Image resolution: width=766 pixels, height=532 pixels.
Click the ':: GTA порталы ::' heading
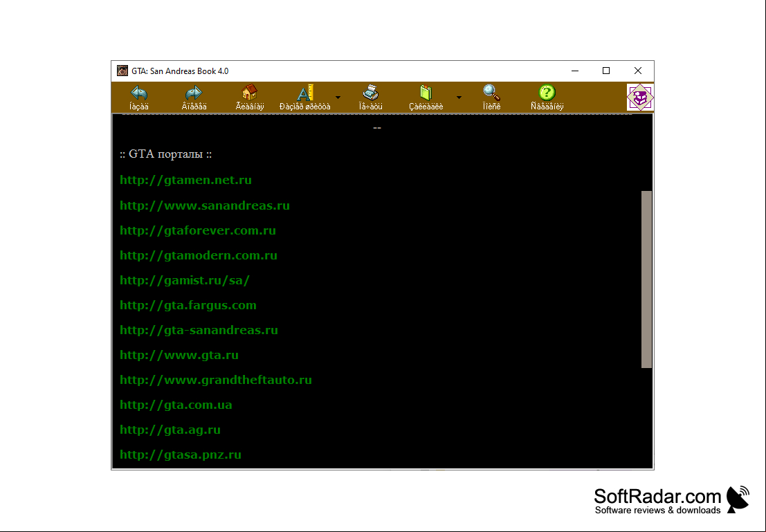(165, 154)
